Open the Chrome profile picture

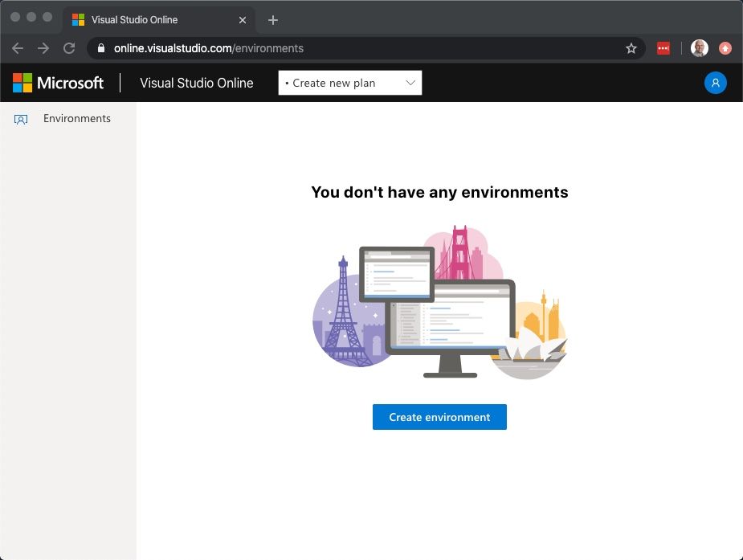click(x=699, y=48)
